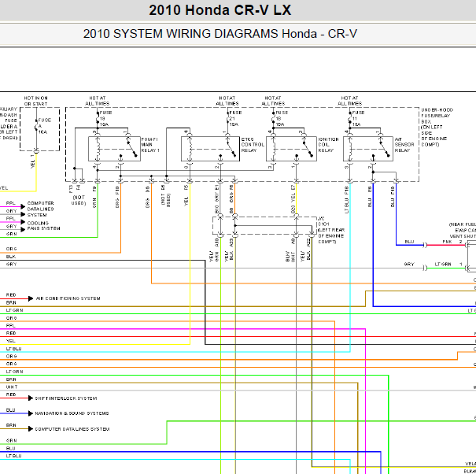The width and height of the screenshot is (476, 474).
Task: Click the 'BLK' wire label at left edge
Action: (x=11, y=257)
